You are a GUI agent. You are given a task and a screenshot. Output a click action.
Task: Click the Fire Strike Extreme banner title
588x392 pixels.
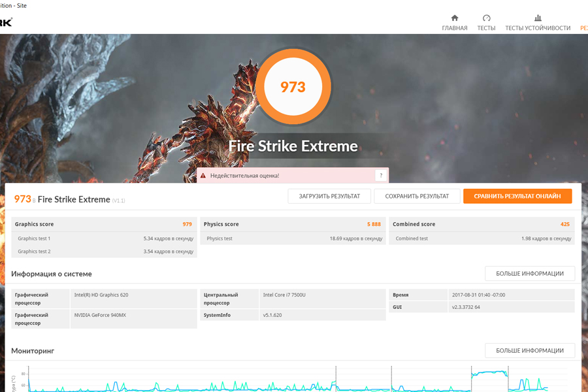(293, 146)
